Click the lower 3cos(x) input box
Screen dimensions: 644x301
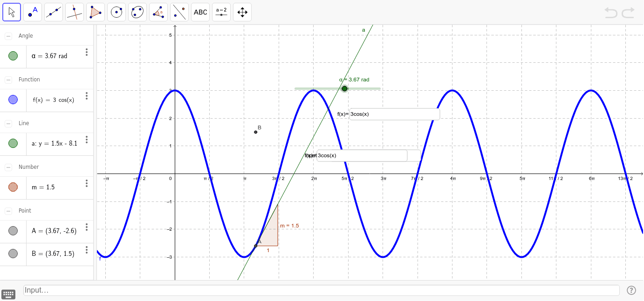coord(362,155)
